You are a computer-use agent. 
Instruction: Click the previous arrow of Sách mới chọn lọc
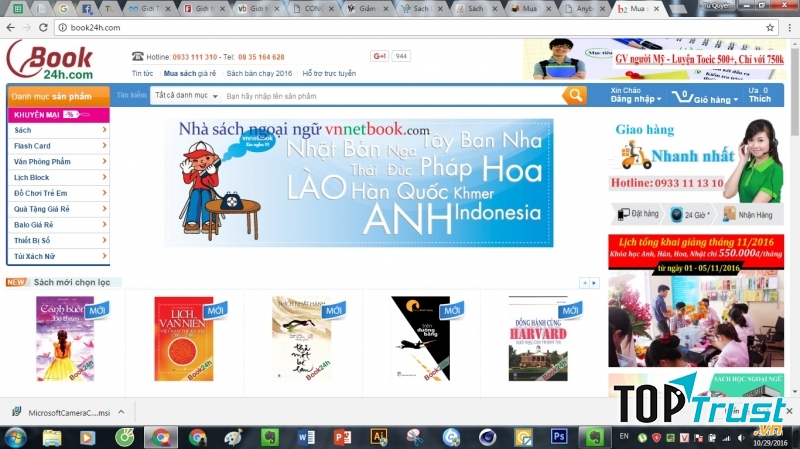[x=585, y=283]
